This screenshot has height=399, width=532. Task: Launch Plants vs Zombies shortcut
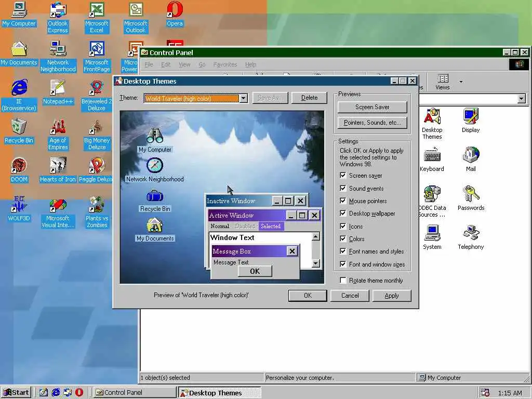point(97,212)
